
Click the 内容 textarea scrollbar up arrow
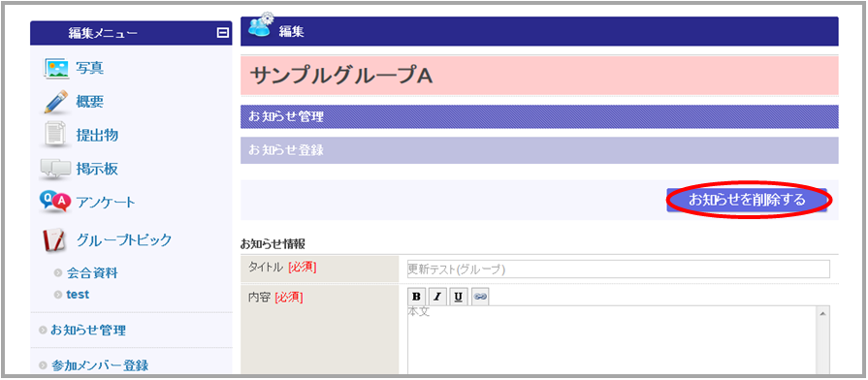[823, 314]
